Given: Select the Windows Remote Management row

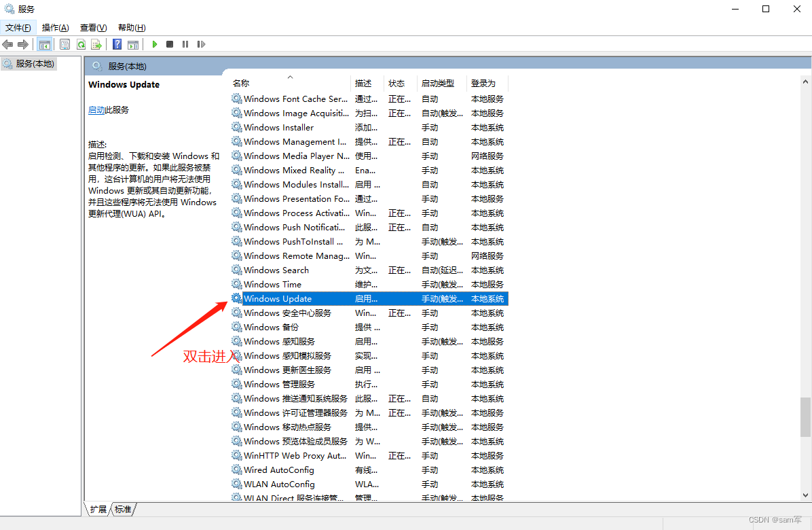Looking at the screenshot, I should (x=369, y=255).
